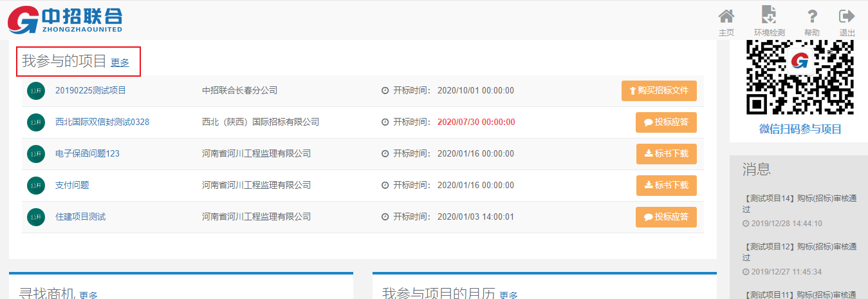
Task: Click the logout (退出) icon
Action: [847, 17]
